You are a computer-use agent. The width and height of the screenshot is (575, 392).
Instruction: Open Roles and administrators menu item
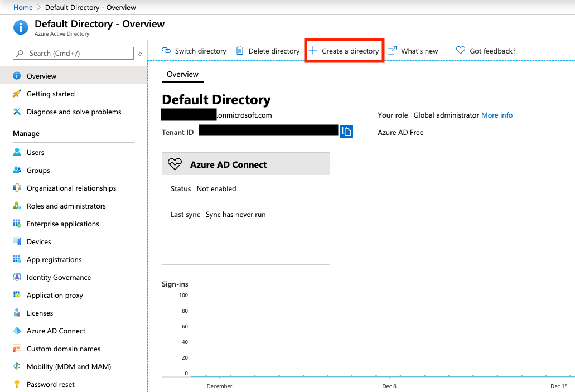point(66,206)
